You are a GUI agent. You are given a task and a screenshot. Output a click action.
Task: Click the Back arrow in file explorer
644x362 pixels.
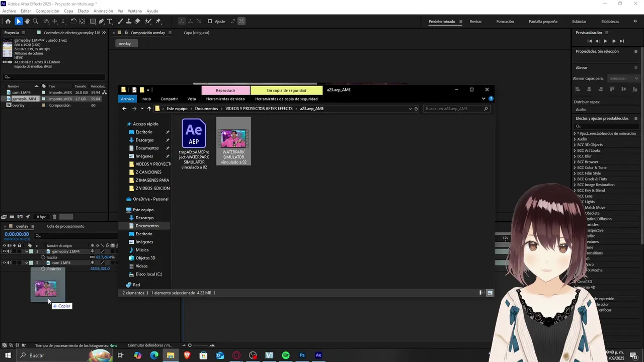(x=124, y=109)
